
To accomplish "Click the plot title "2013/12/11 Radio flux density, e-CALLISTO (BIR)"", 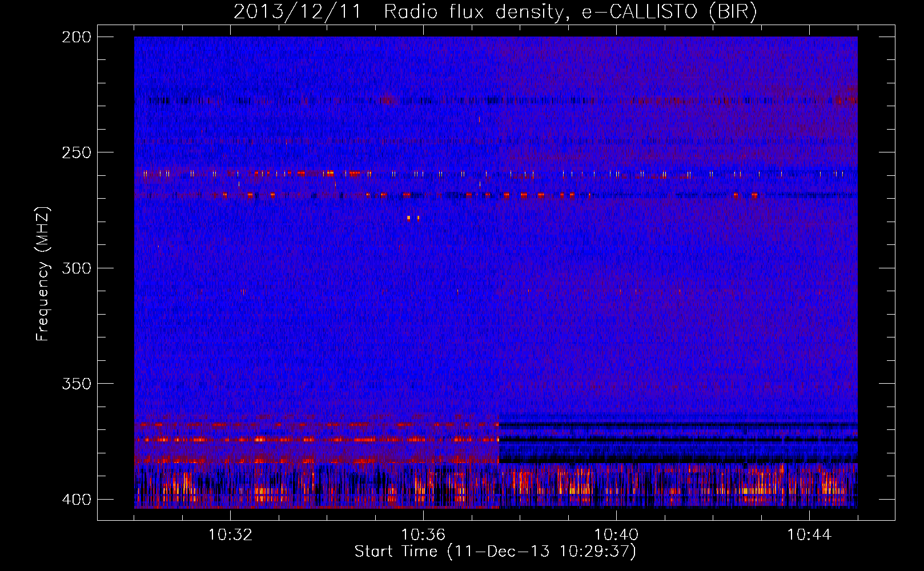I will click(x=495, y=11).
